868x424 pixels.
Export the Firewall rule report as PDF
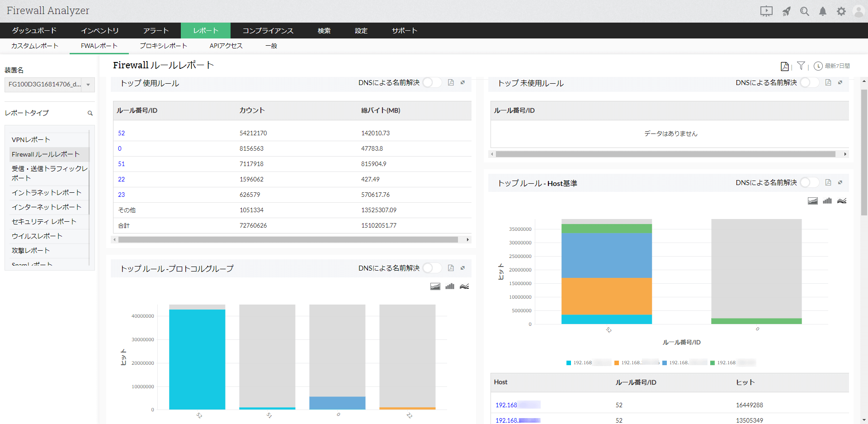click(784, 67)
